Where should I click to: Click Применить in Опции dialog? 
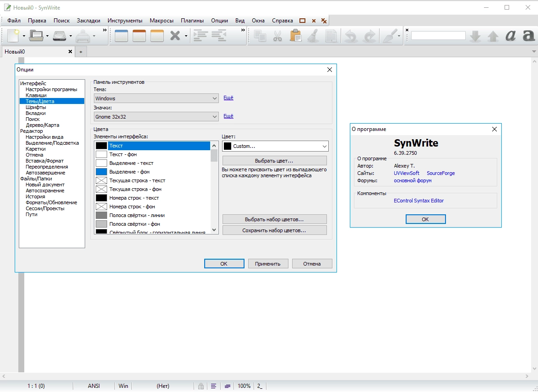268,264
